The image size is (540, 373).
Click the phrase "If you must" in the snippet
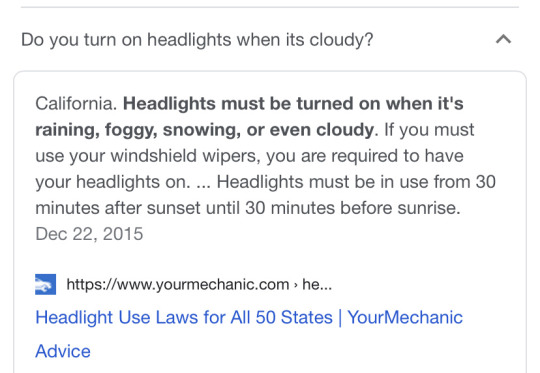[429, 130]
